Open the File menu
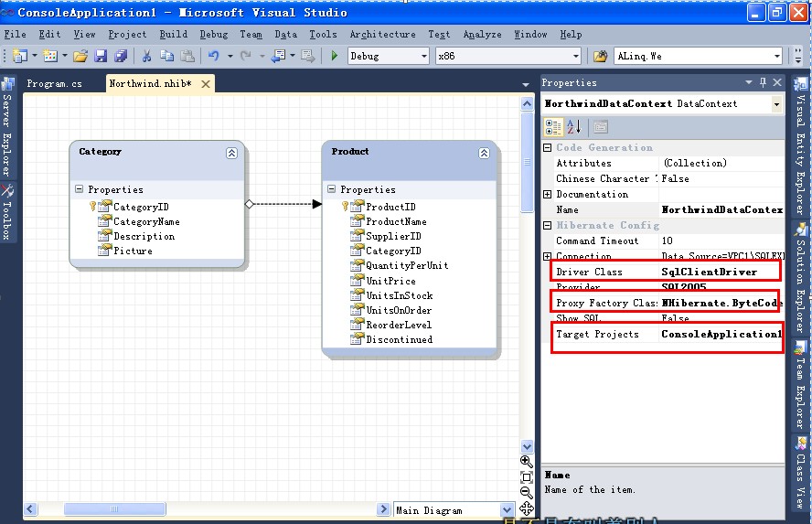 [15, 34]
